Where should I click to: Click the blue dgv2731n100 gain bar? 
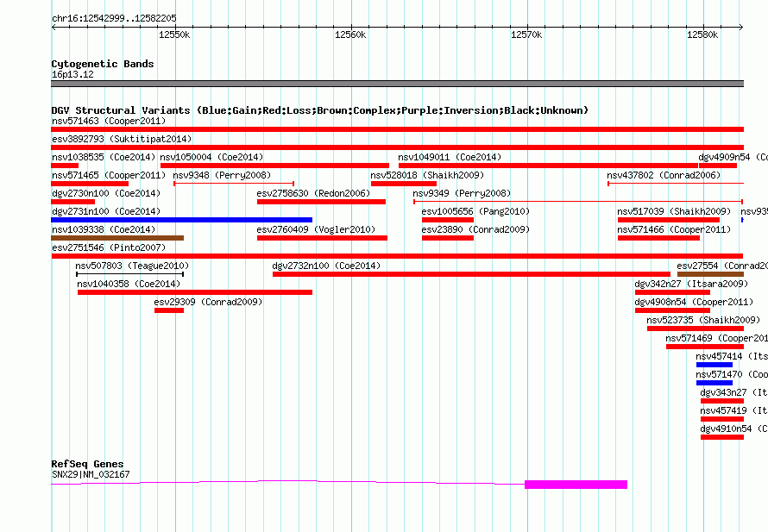[x=182, y=220]
